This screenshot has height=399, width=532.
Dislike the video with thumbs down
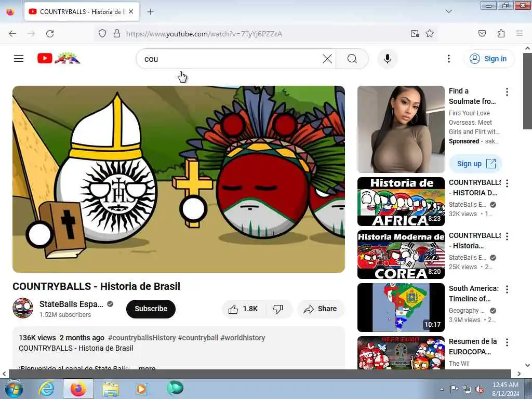point(278,309)
